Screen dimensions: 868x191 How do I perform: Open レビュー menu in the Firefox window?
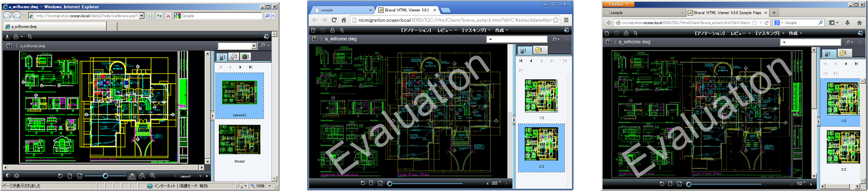[741, 33]
